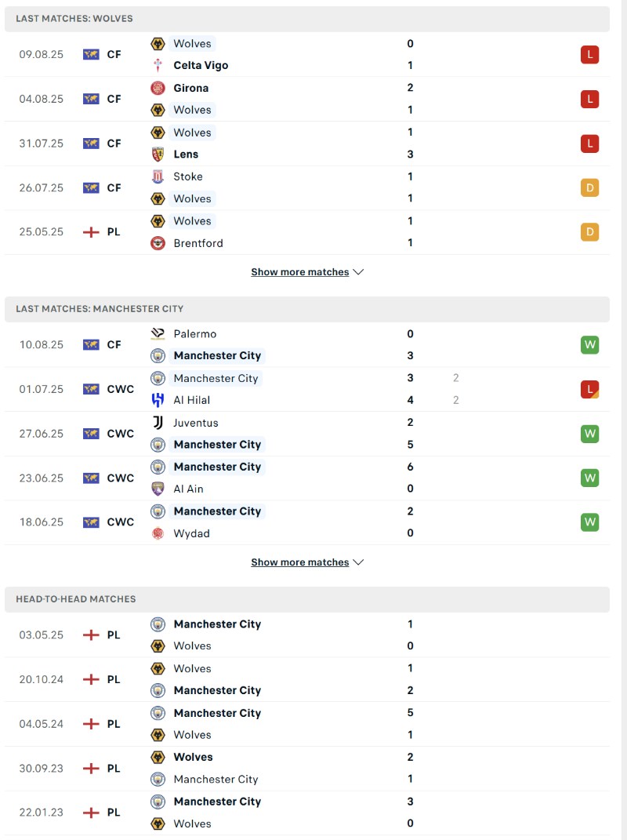The width and height of the screenshot is (627, 840).
Task: Expand Wolves' list with Show more matches
Action: coord(307,272)
